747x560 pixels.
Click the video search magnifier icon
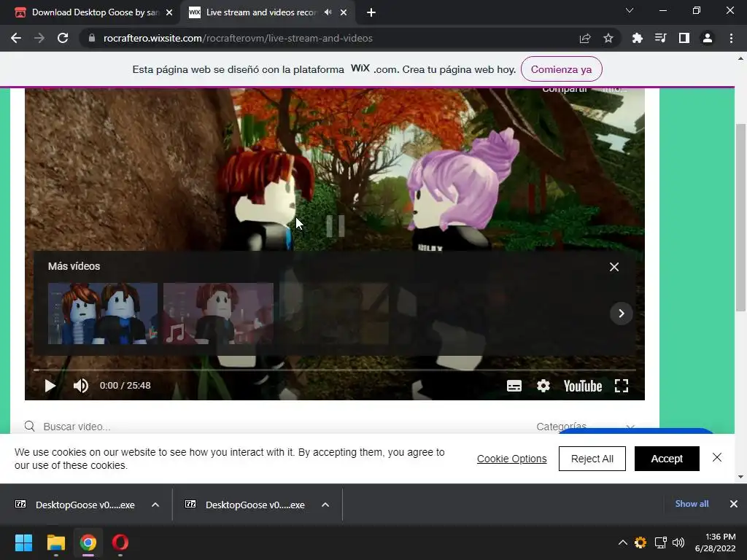pyautogui.click(x=29, y=426)
